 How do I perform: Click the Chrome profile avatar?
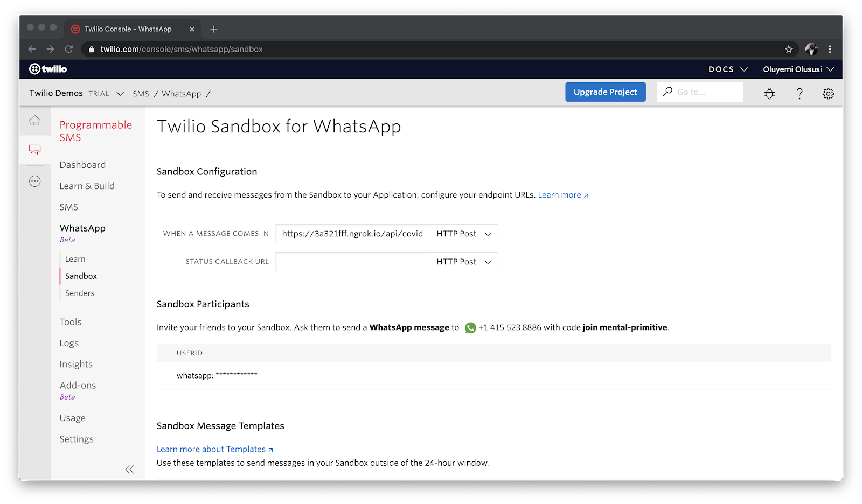pyautogui.click(x=811, y=49)
